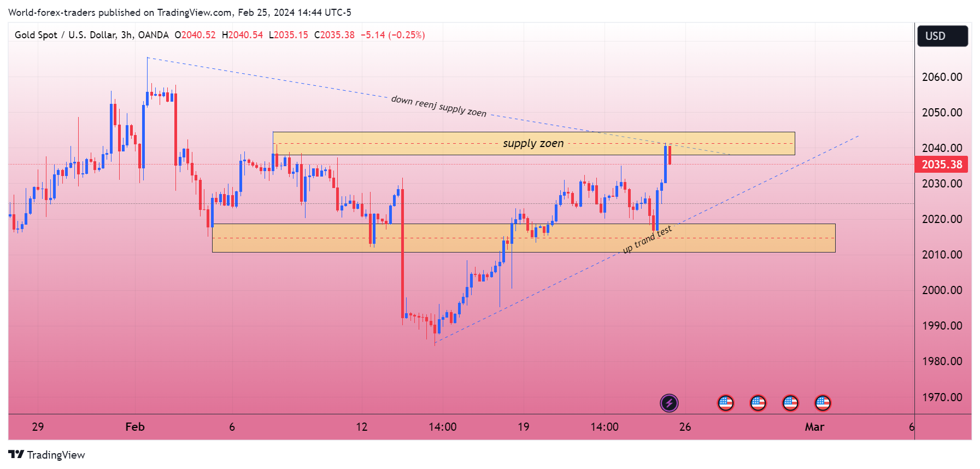Image resolution: width=980 pixels, height=469 pixels.
Task: Click the 12 date label on time axis
Action: click(x=362, y=427)
